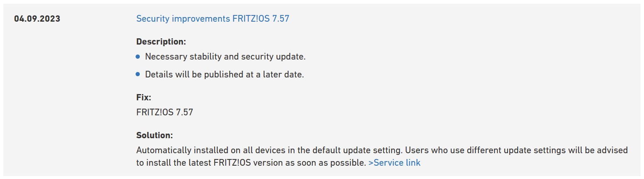
Task: Click the 'Fix:' heading
Action: [144, 97]
